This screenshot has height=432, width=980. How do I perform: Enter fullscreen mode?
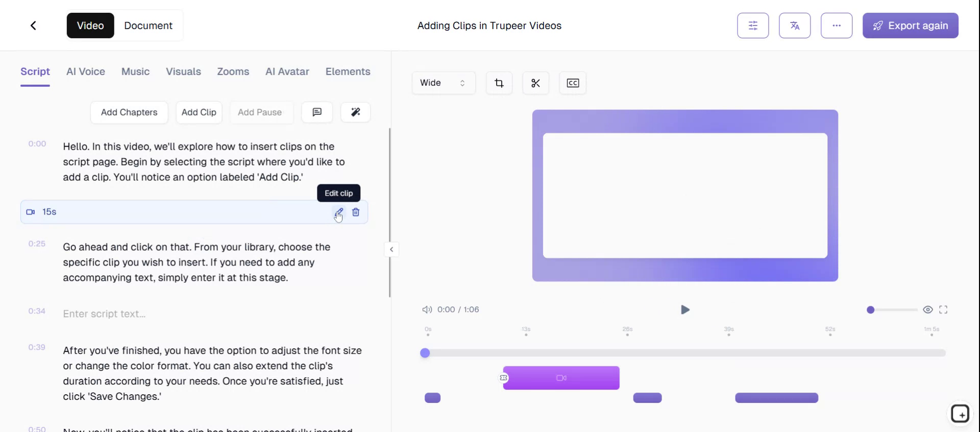pyautogui.click(x=943, y=309)
